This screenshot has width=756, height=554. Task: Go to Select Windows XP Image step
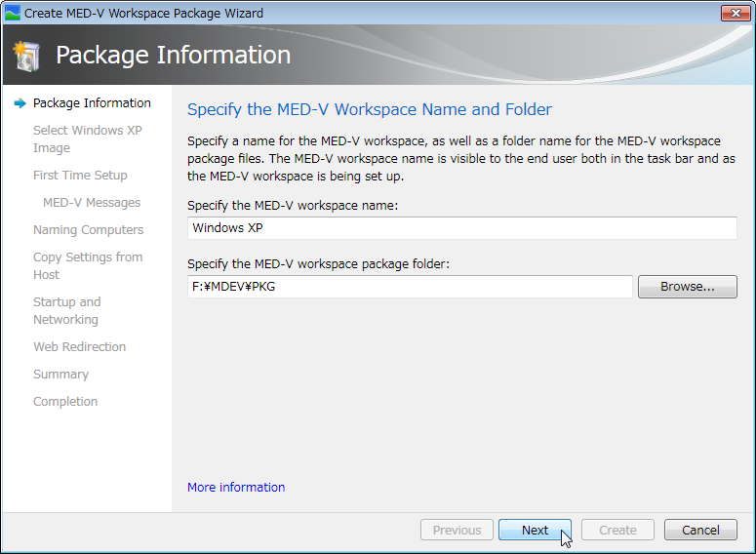click(x=87, y=138)
